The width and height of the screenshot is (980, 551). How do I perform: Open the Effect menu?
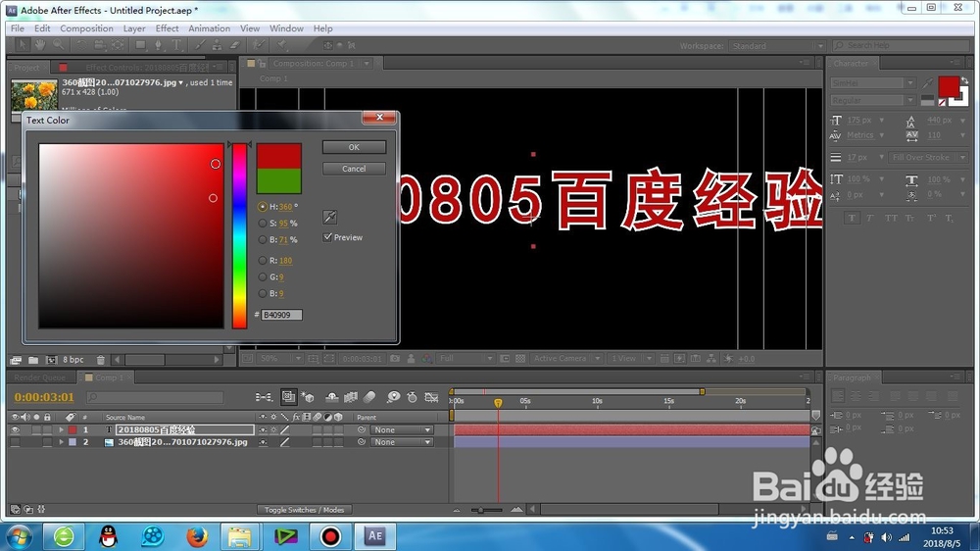coord(167,28)
